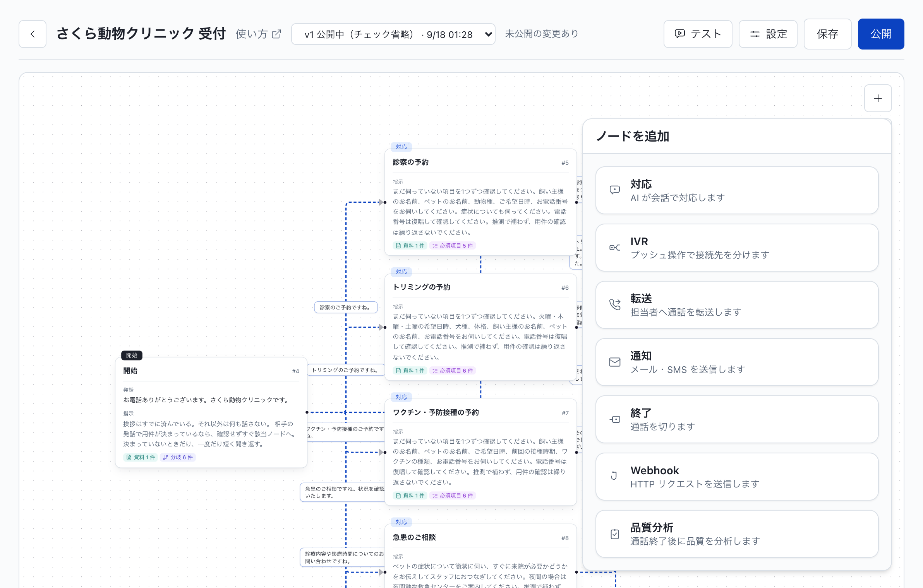Click 資料 1 件 badge in トリミングの予約

point(410,371)
